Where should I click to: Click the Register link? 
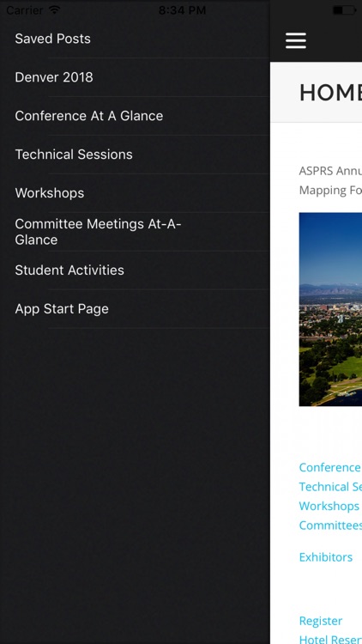point(320,621)
